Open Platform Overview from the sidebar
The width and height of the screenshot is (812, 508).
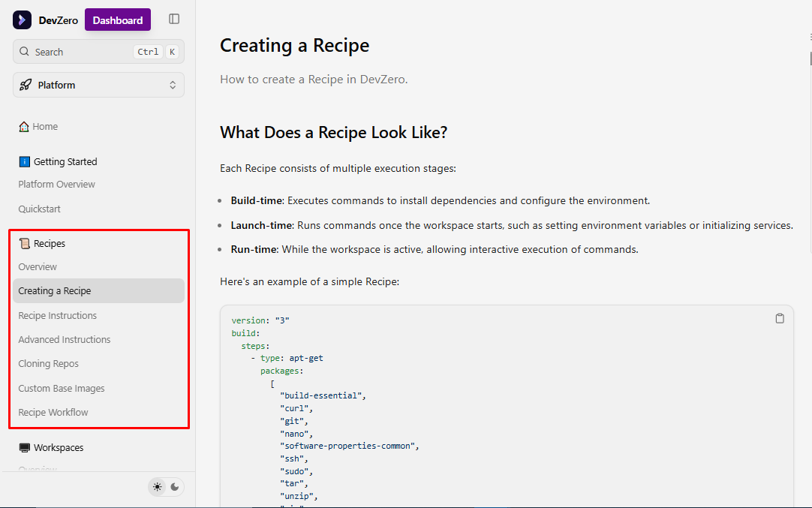pyautogui.click(x=56, y=184)
